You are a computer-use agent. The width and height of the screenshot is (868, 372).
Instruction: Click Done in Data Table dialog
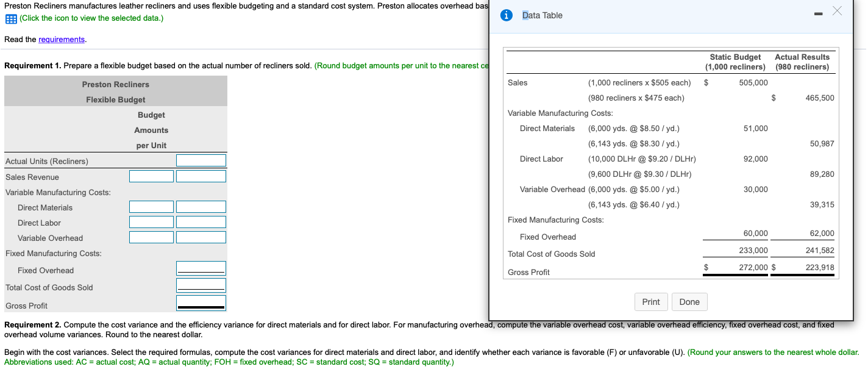(689, 302)
